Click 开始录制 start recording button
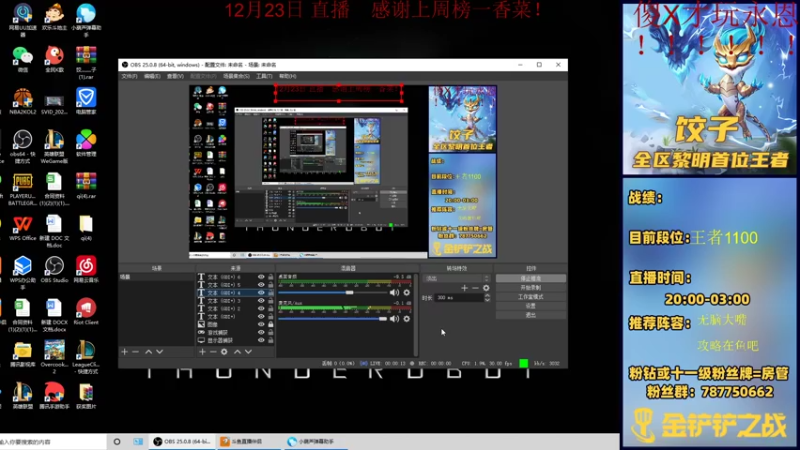 click(531, 288)
